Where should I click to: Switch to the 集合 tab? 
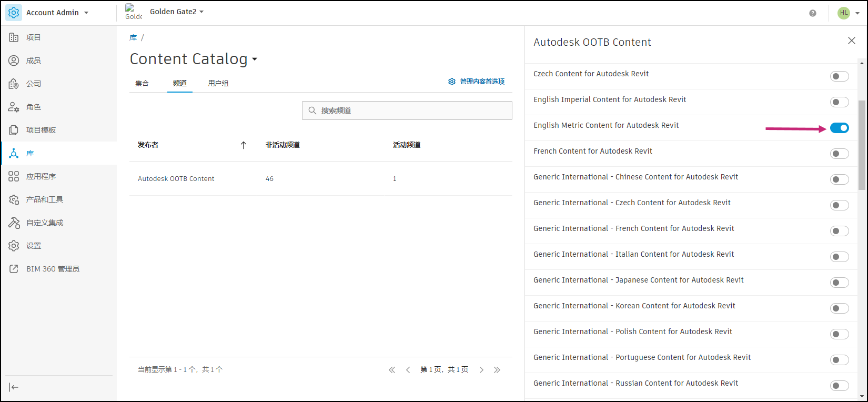point(142,83)
